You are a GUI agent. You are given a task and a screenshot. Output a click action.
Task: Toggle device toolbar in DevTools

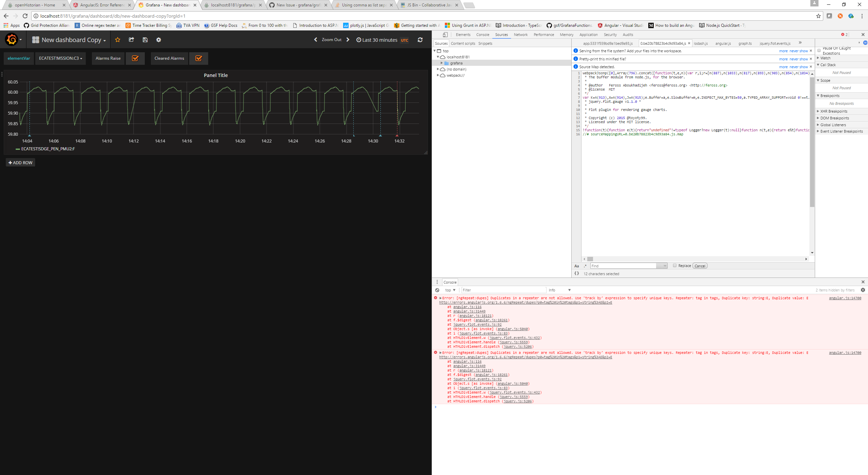click(445, 35)
